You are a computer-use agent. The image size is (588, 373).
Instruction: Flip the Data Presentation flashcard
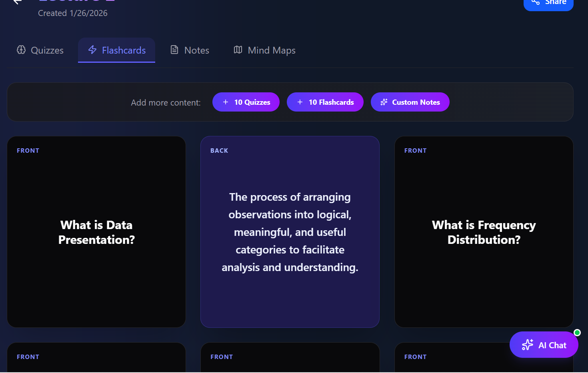[x=96, y=232]
